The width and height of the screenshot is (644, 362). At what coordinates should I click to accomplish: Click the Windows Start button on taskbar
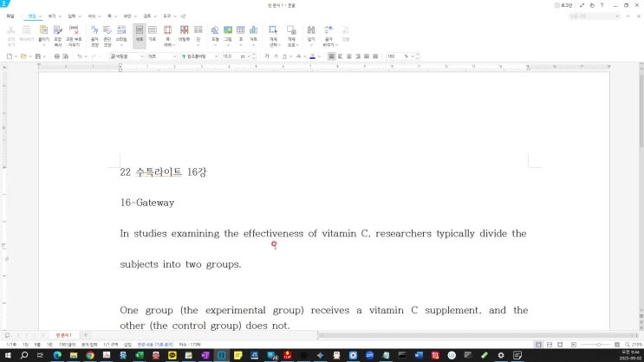pos(7,355)
